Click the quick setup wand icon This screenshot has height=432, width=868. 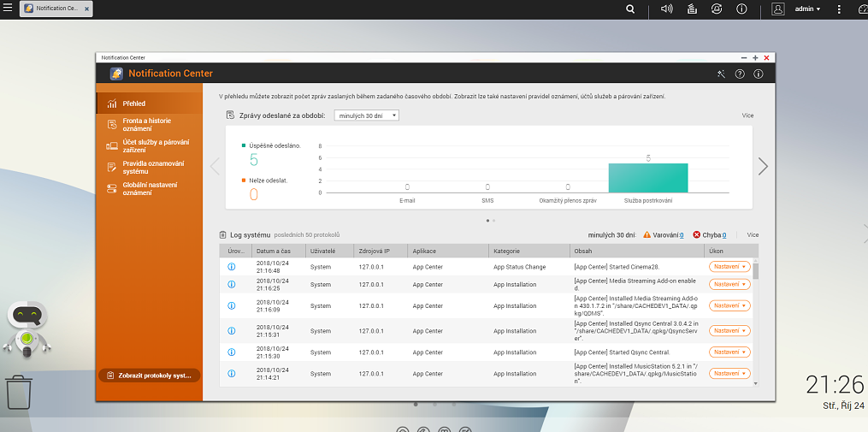[721, 74]
